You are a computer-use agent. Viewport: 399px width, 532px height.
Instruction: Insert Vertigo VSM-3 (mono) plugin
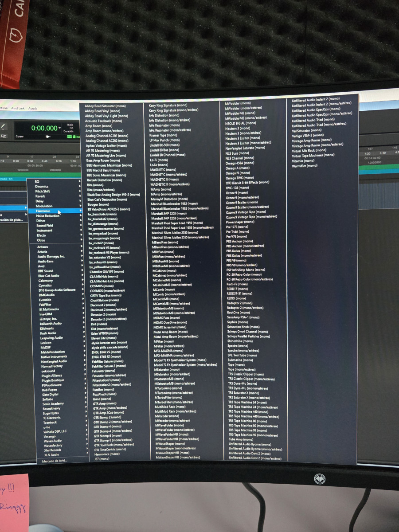tap(307, 135)
